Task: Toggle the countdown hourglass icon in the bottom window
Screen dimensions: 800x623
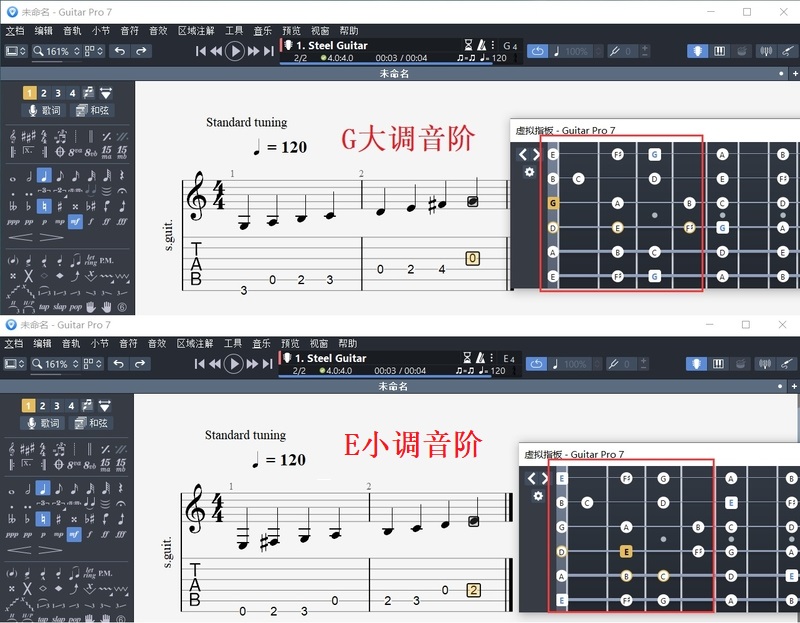Action: [x=468, y=358]
